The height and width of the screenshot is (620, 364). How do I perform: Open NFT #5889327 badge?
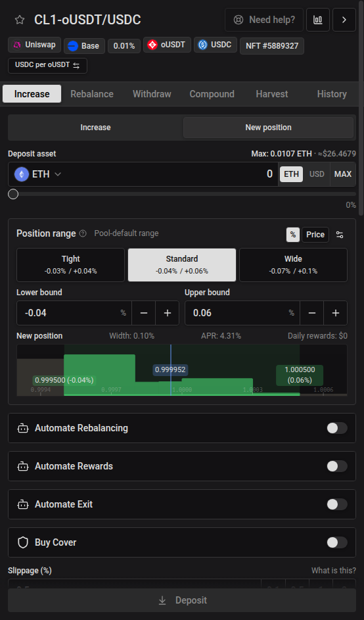[x=272, y=46]
